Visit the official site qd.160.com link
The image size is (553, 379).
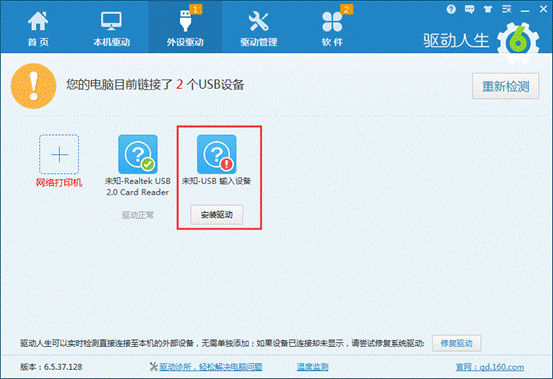click(x=490, y=367)
